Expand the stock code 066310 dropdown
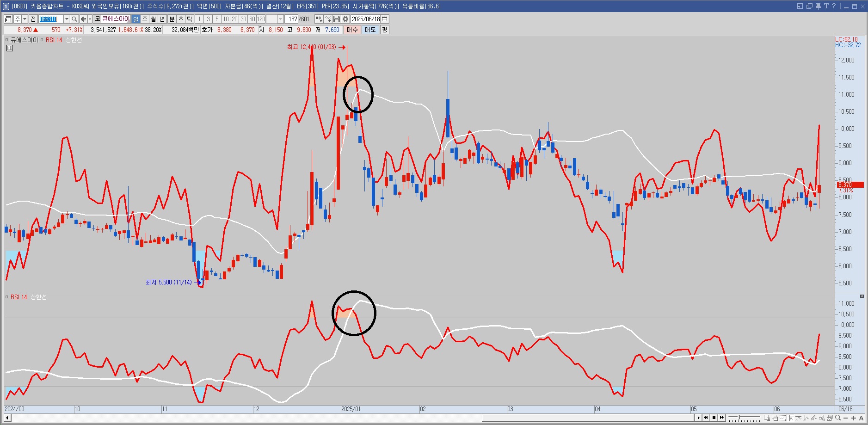Screen dimensions: 868x425 click(67, 19)
